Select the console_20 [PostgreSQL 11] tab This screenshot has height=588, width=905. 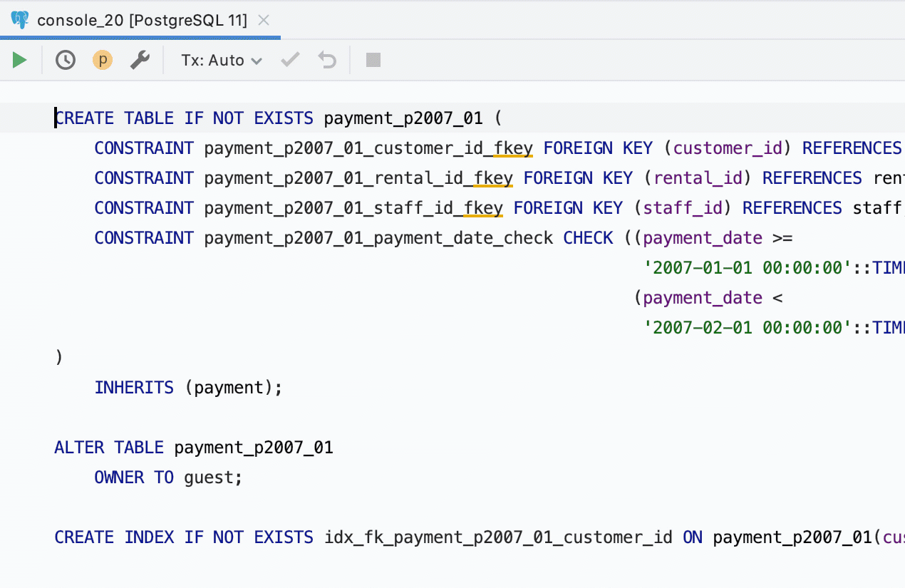[x=141, y=20]
